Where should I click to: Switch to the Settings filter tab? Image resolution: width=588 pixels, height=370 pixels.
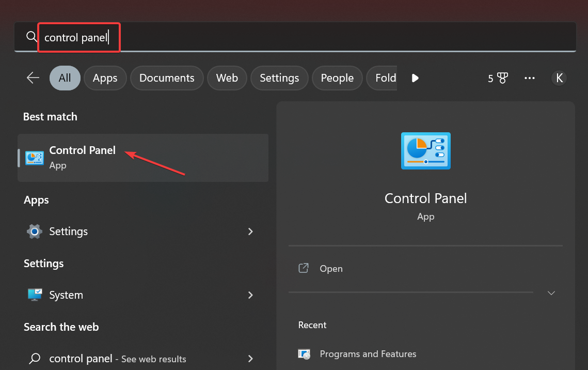tap(279, 78)
